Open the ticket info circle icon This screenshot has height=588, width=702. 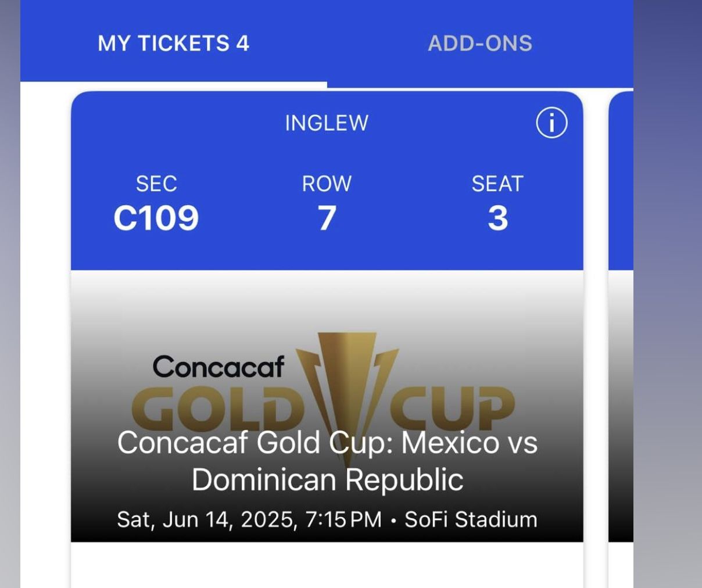(551, 123)
